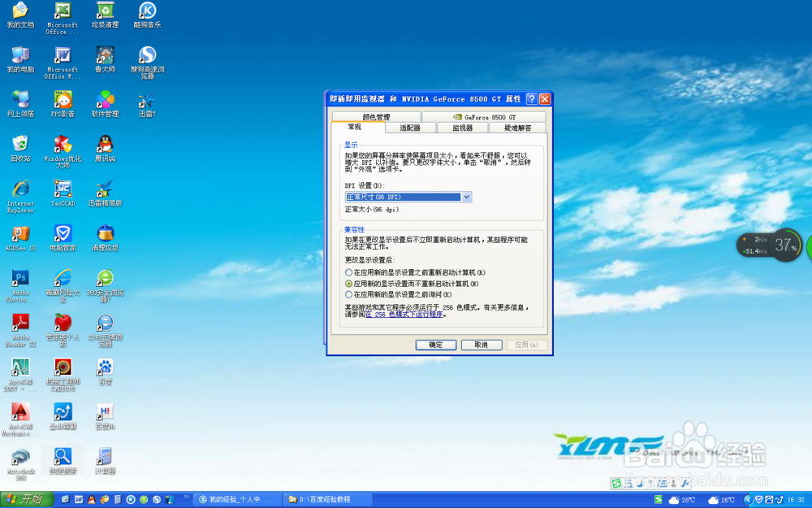Screen dimensions: 812x508
Task: Launch the 迅雷7 desktop shortcut
Action: 148,104
